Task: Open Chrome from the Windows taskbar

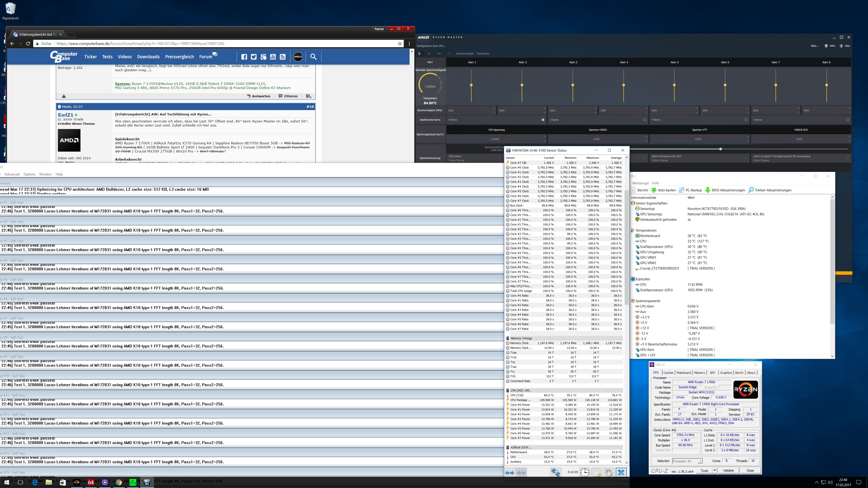Action: click(119, 482)
